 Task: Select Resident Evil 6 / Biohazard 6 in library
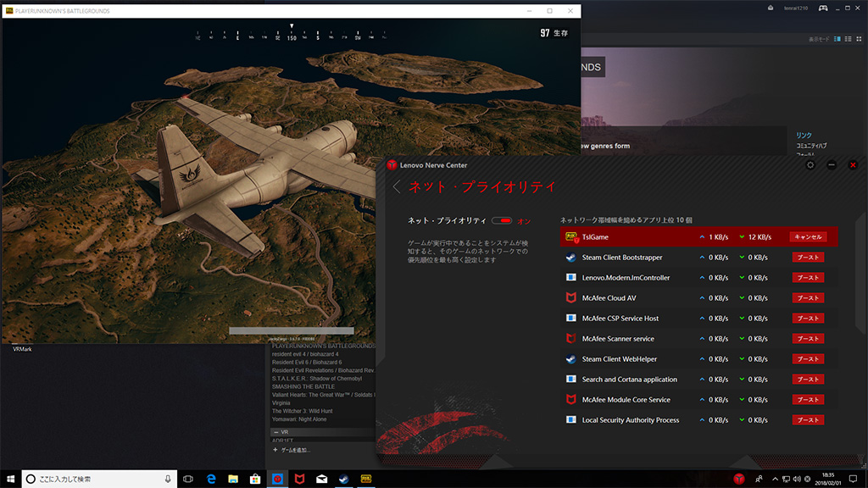coord(307,363)
